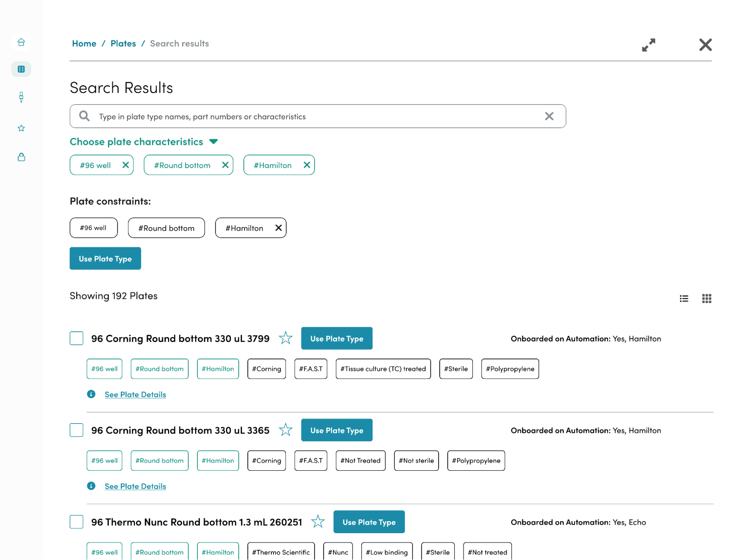Favorite the Corning 3365 plate
Screen dimensions: 743x560
[285, 430]
